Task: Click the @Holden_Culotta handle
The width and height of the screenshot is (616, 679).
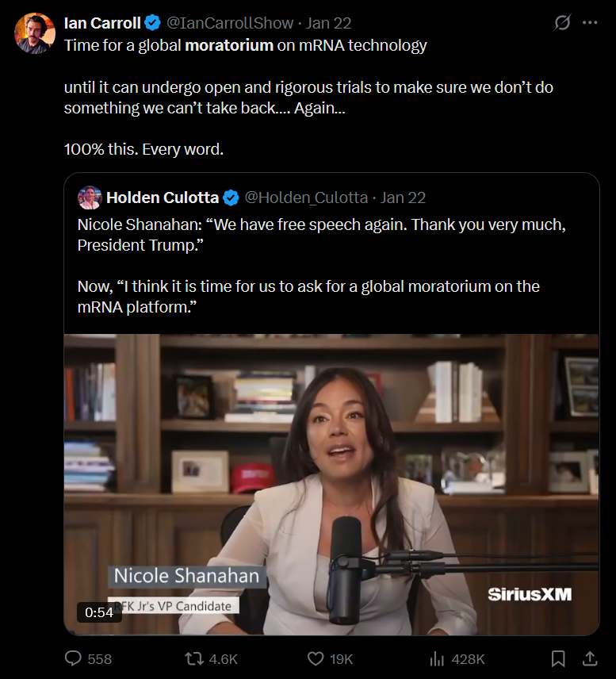Action: click(306, 198)
